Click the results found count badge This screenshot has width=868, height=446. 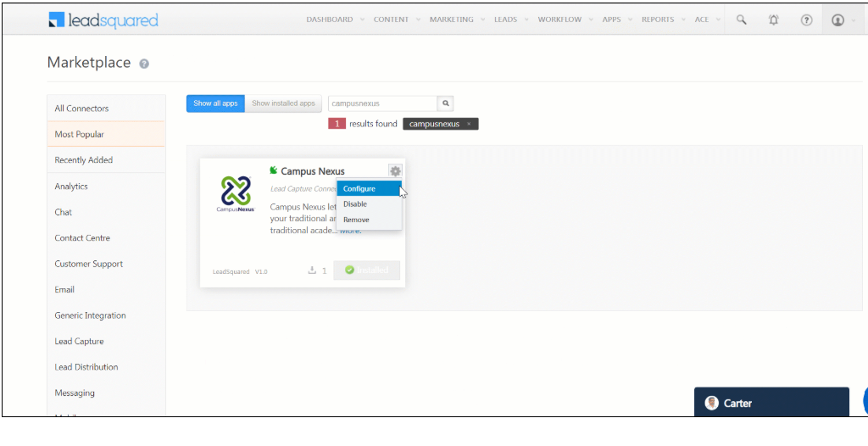pos(337,124)
